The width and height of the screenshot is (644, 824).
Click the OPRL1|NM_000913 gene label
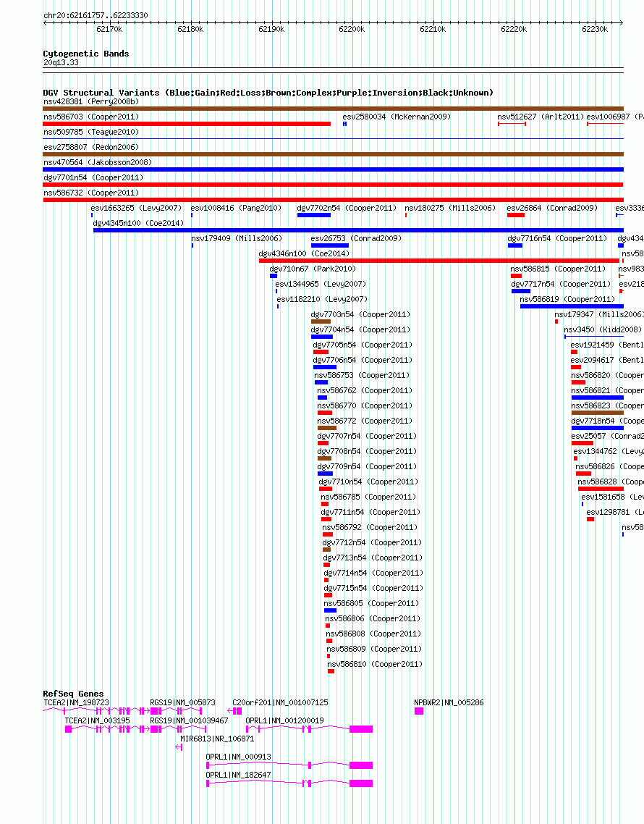pos(239,758)
